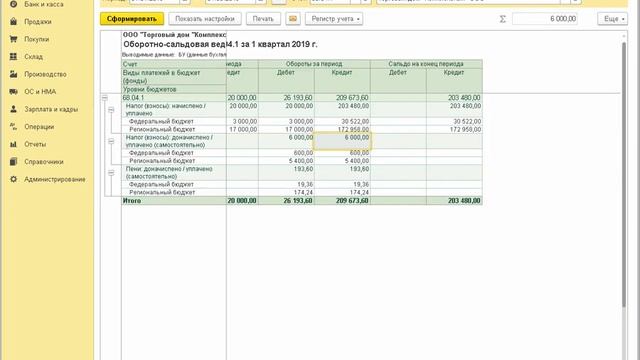Select Региональный бюджет credit 172 958,00 turnover cell
The width and height of the screenshot is (640, 360).
pyautogui.click(x=342, y=129)
